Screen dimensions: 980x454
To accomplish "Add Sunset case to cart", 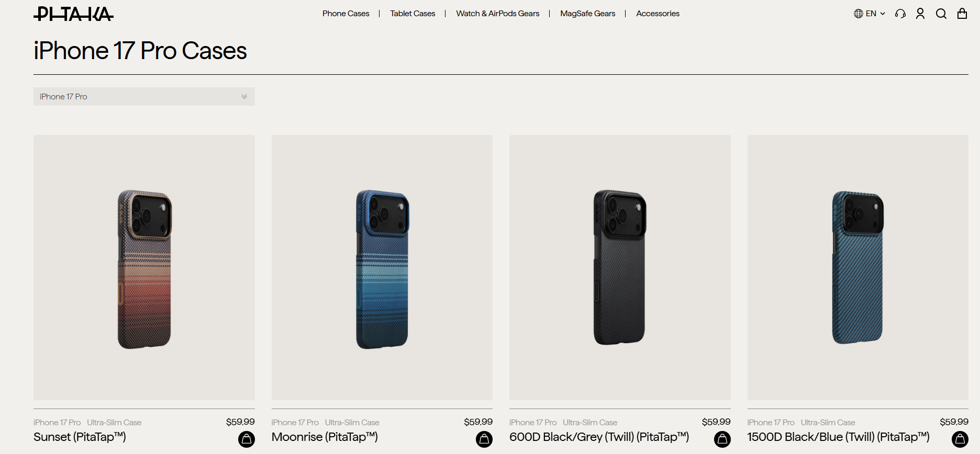I will (247, 439).
